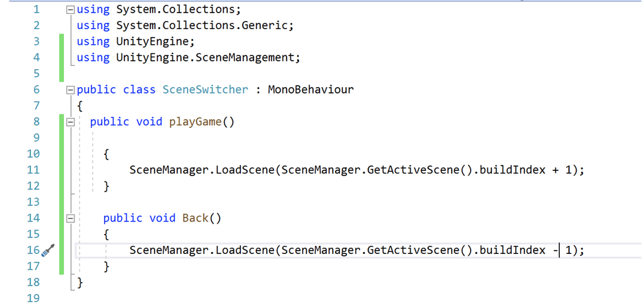This screenshot has width=644, height=304.
Task: Collapse the playGame method outline
Action: (70, 122)
